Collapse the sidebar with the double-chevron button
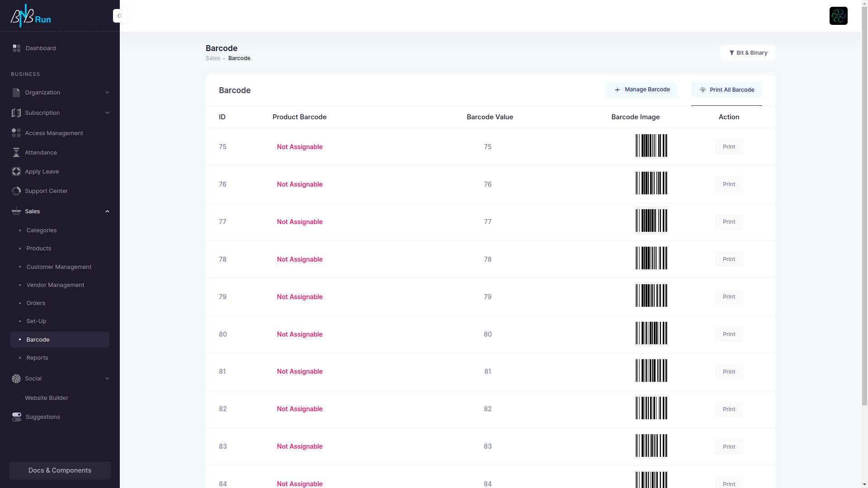The height and width of the screenshot is (488, 868). point(119,16)
